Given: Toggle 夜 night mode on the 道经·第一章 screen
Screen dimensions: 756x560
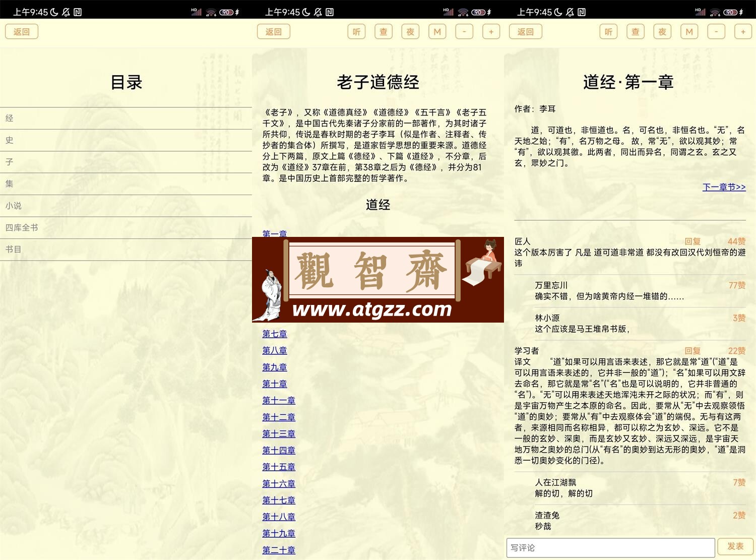Looking at the screenshot, I should [x=662, y=32].
